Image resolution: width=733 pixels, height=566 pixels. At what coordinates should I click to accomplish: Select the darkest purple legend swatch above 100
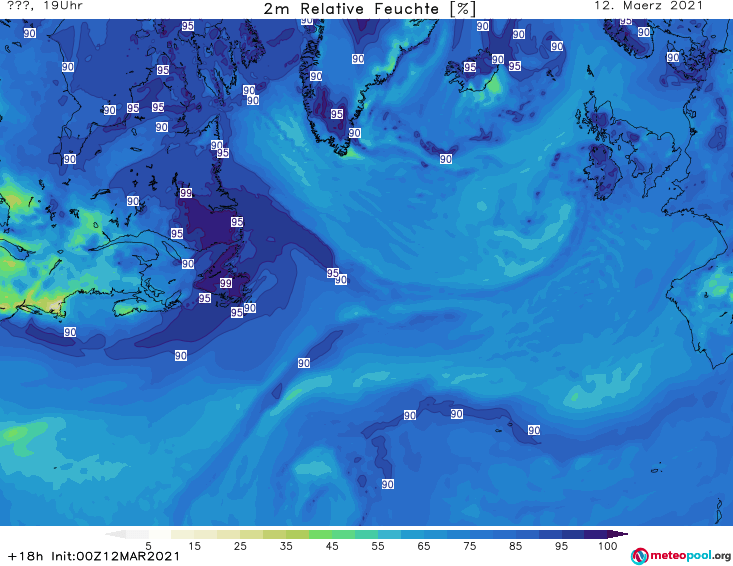click(618, 534)
